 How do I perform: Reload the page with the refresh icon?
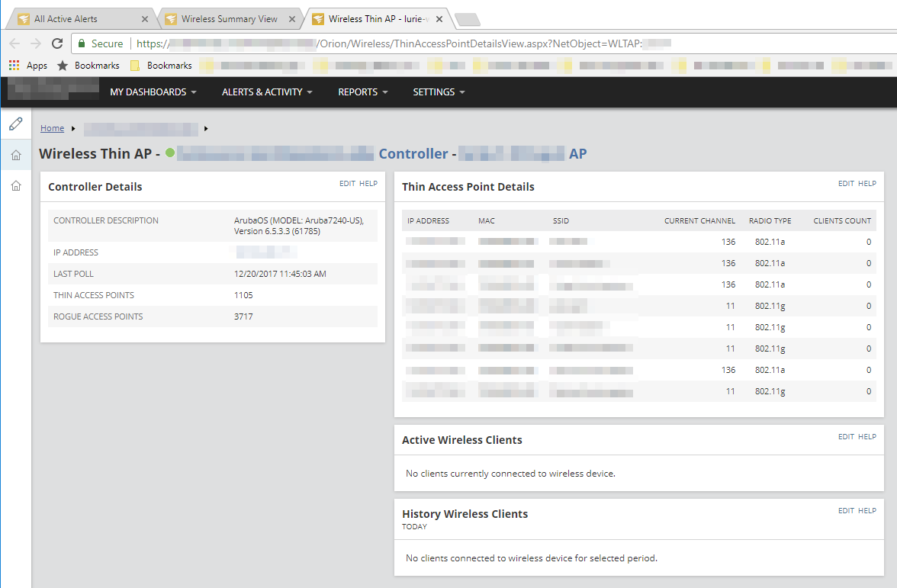(x=57, y=43)
